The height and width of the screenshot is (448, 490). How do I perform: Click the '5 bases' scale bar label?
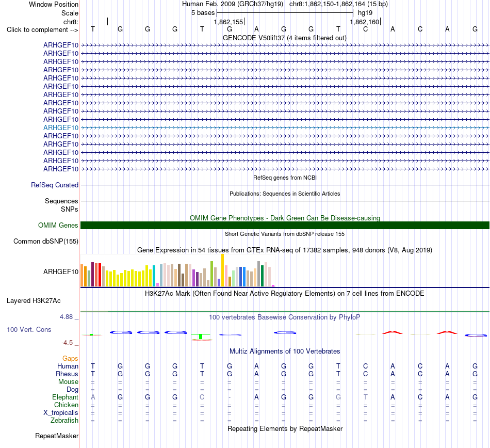(x=203, y=13)
